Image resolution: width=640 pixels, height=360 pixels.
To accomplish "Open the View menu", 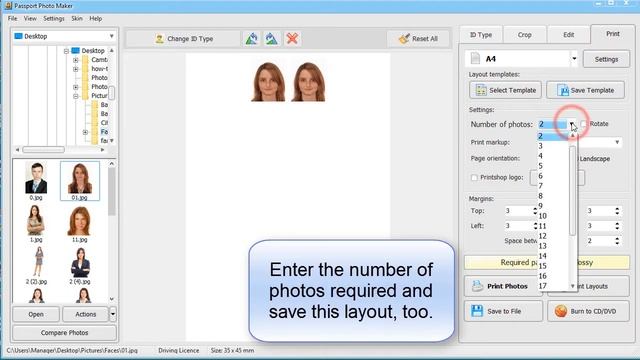I will pos(30,18).
